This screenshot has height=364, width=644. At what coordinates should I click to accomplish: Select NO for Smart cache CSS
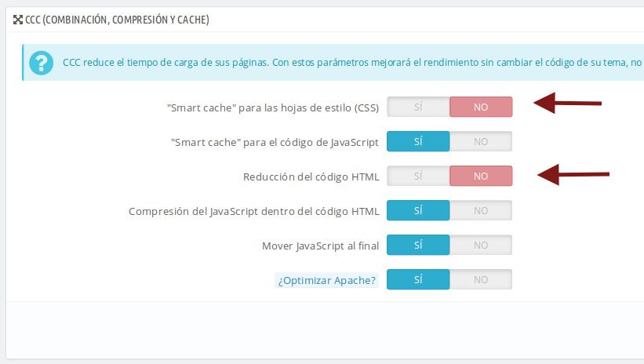tap(481, 107)
